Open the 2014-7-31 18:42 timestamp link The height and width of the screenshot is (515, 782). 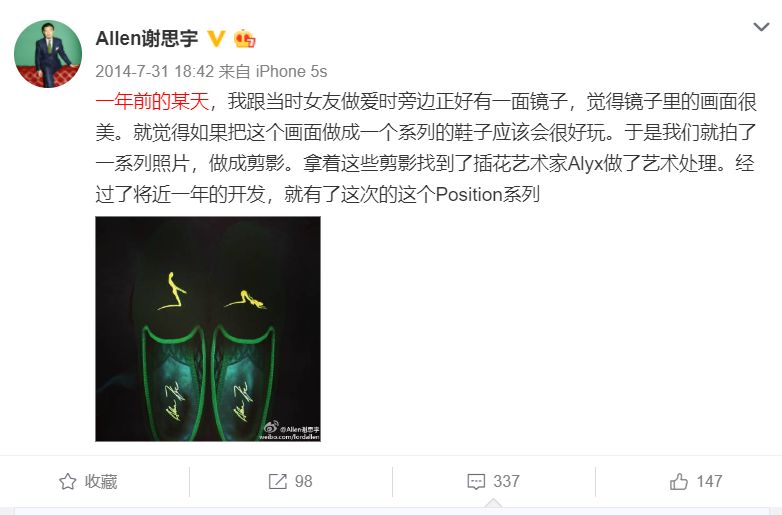155,71
